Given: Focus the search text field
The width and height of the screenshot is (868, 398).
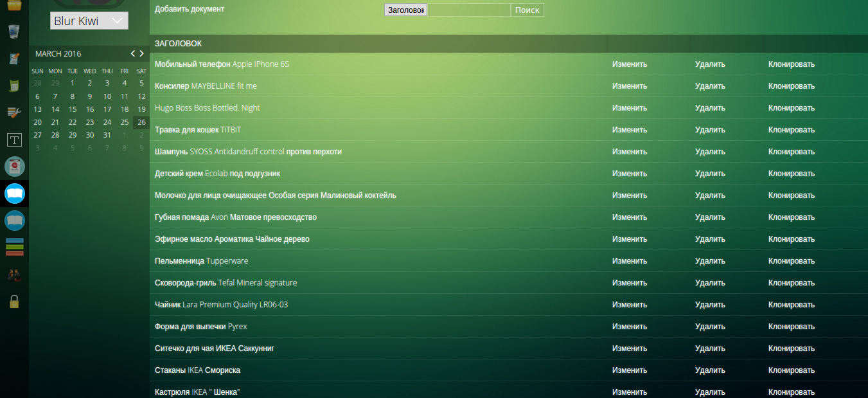Looking at the screenshot, I should click(469, 10).
